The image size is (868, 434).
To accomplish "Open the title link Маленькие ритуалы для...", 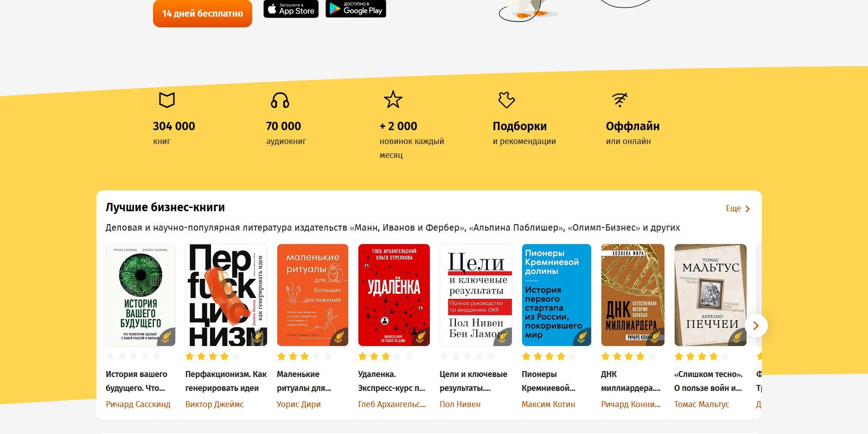I will coord(304,381).
